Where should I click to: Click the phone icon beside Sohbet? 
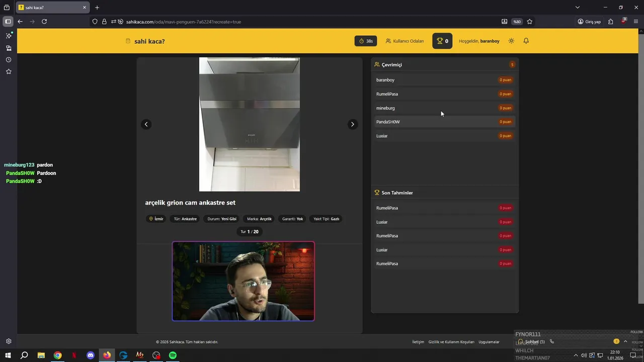[552, 341]
